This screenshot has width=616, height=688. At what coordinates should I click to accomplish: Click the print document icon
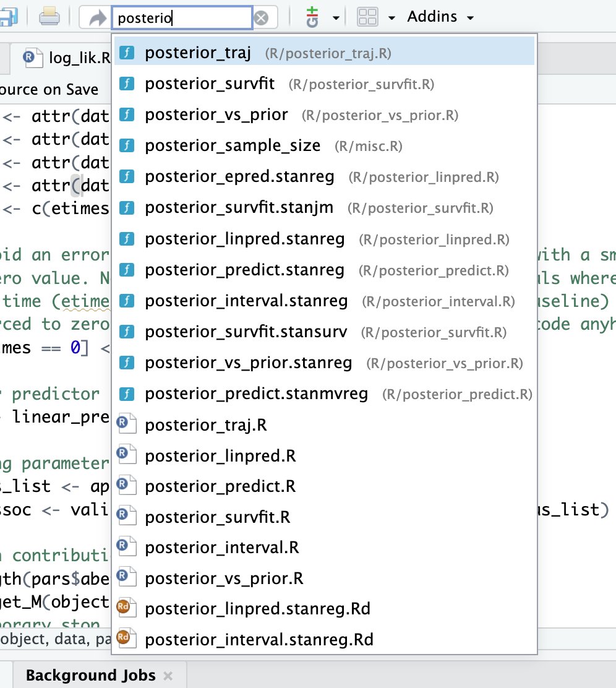pyautogui.click(x=49, y=17)
